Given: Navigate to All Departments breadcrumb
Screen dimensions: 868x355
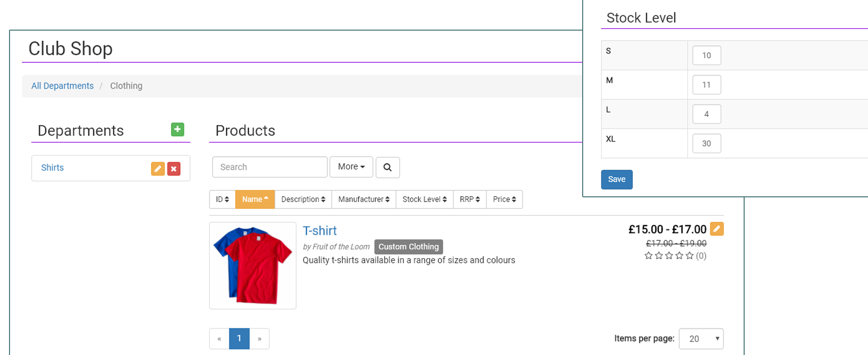Looking at the screenshot, I should pyautogui.click(x=62, y=86).
